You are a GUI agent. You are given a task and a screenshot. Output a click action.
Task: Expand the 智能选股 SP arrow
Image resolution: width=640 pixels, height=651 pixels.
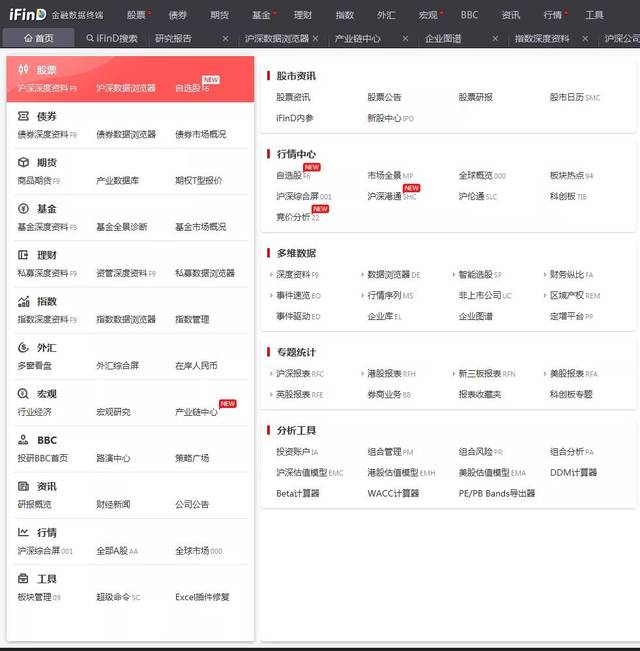click(454, 274)
